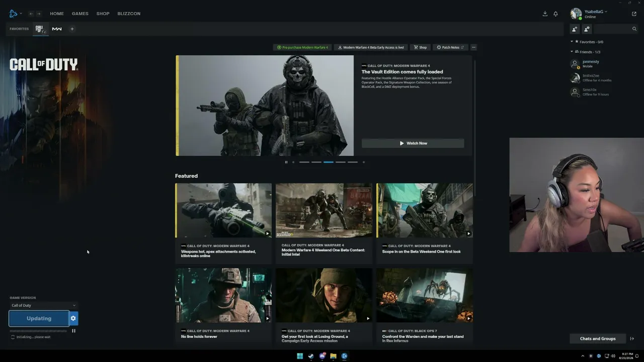
Task: Open Game Version Call of Duty dropdown
Action: coord(44,305)
